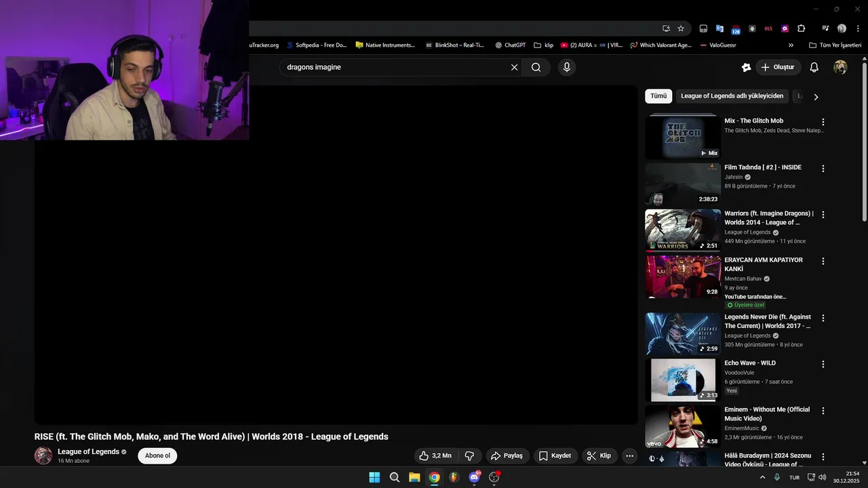Image resolution: width=868 pixels, height=488 pixels.
Task: Open Film Tadında INSIDE video title
Action: pyautogui.click(x=763, y=167)
